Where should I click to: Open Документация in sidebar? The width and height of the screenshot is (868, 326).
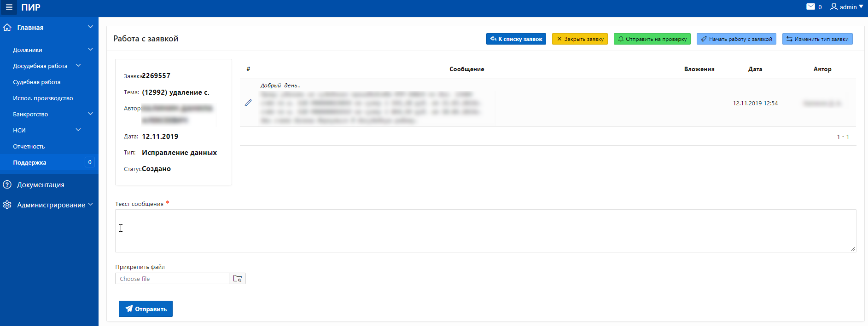click(x=41, y=184)
